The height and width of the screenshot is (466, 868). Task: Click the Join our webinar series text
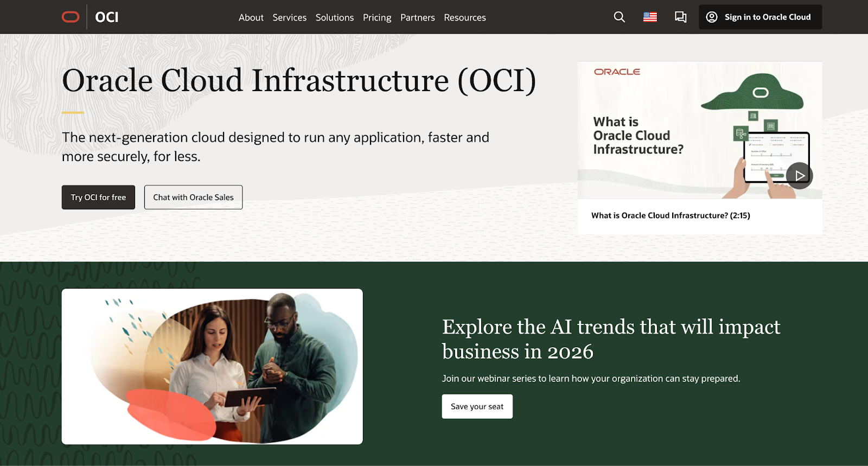point(591,379)
